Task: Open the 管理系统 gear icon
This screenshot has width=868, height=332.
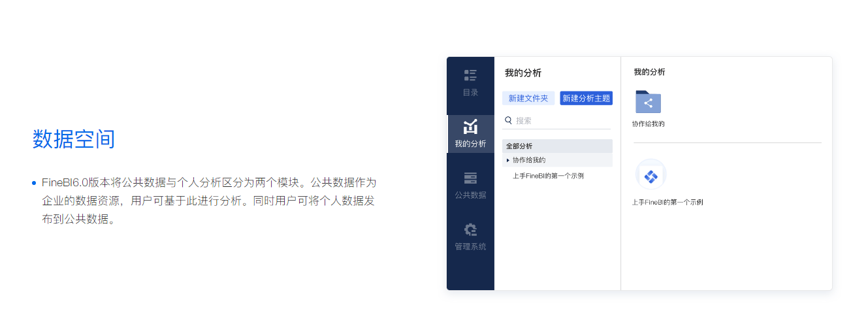Action: [x=470, y=229]
